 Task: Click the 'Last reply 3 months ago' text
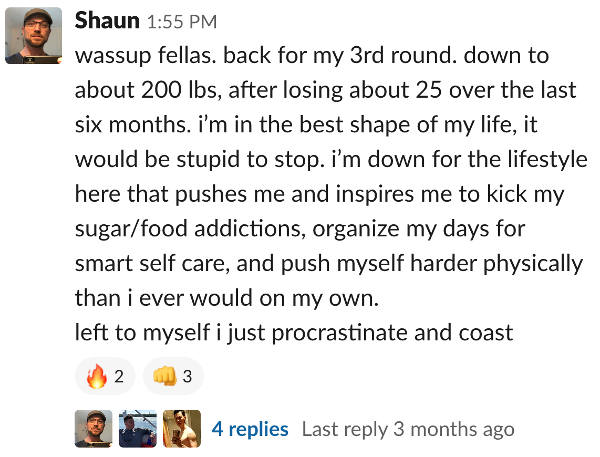(408, 429)
